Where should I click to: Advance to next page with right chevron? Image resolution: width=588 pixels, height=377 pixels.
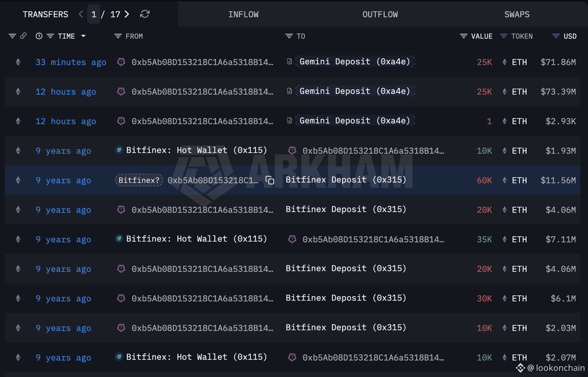126,14
